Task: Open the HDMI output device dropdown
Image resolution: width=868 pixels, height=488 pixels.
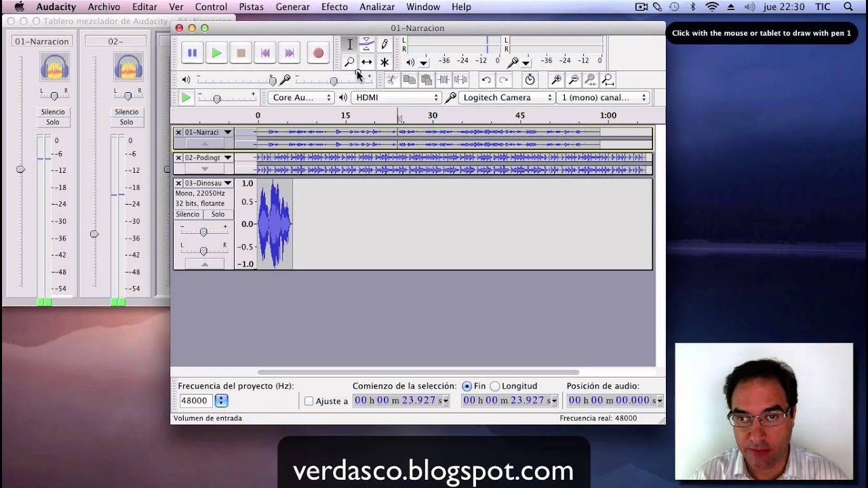Action: pyautogui.click(x=396, y=98)
